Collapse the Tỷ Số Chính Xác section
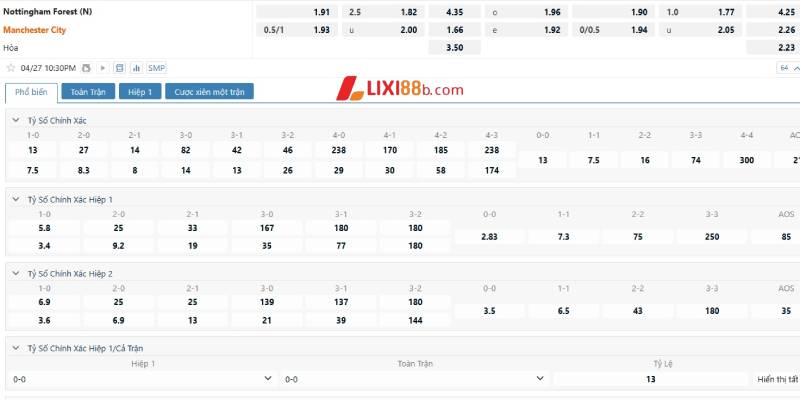 point(14,120)
